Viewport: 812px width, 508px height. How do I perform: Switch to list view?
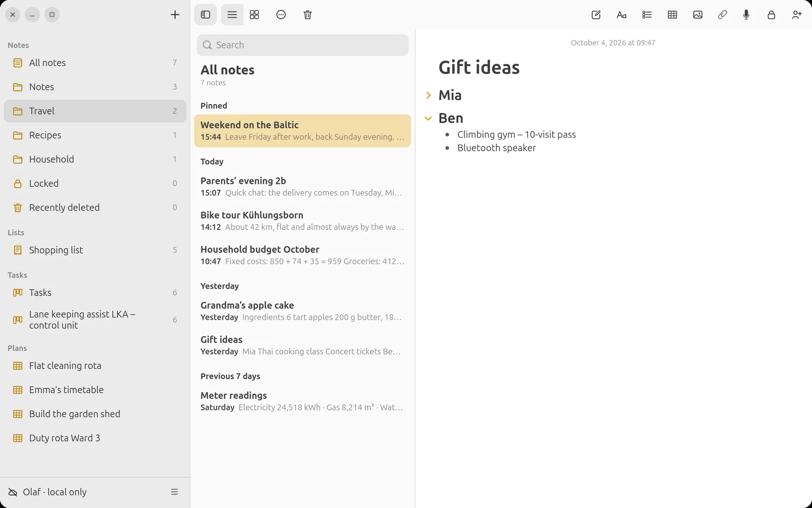pyautogui.click(x=232, y=15)
